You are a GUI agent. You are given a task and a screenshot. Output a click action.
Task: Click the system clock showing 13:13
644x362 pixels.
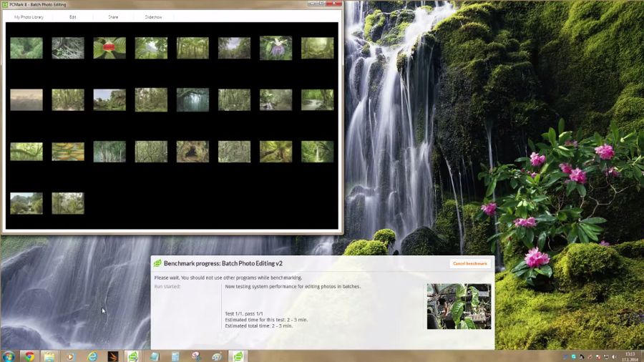(630, 356)
